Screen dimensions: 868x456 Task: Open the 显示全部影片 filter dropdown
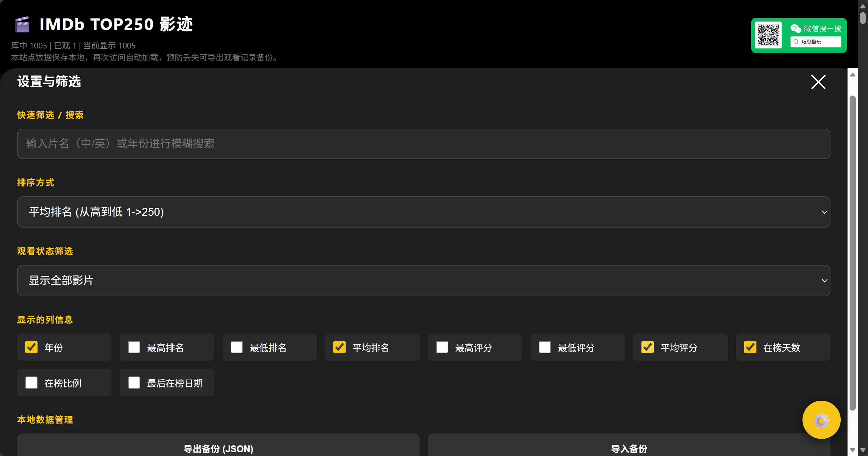pos(423,281)
